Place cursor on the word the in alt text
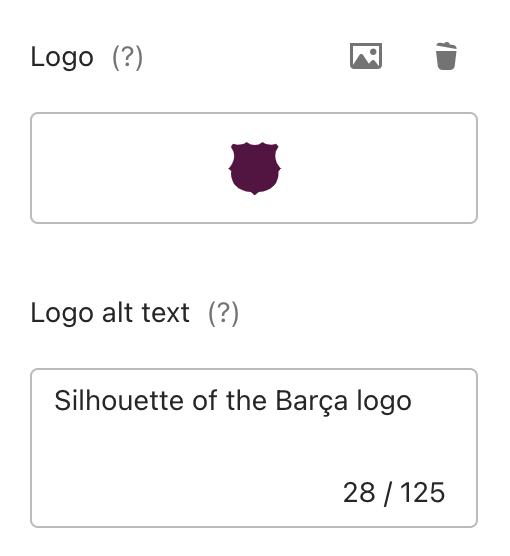The height and width of the screenshot is (556, 510). tap(246, 401)
